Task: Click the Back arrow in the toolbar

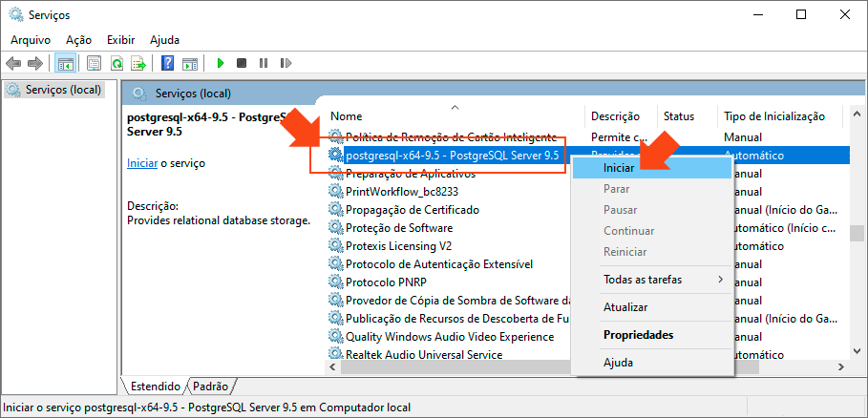Action: pyautogui.click(x=13, y=64)
